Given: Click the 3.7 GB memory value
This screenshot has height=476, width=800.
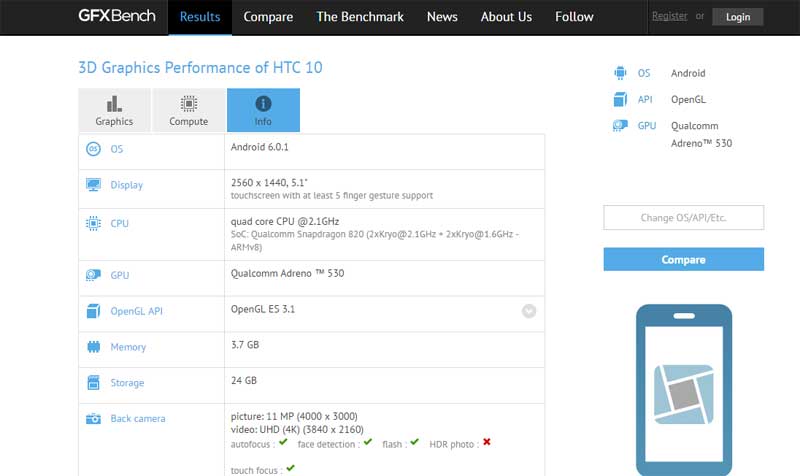Looking at the screenshot, I should 245,345.
